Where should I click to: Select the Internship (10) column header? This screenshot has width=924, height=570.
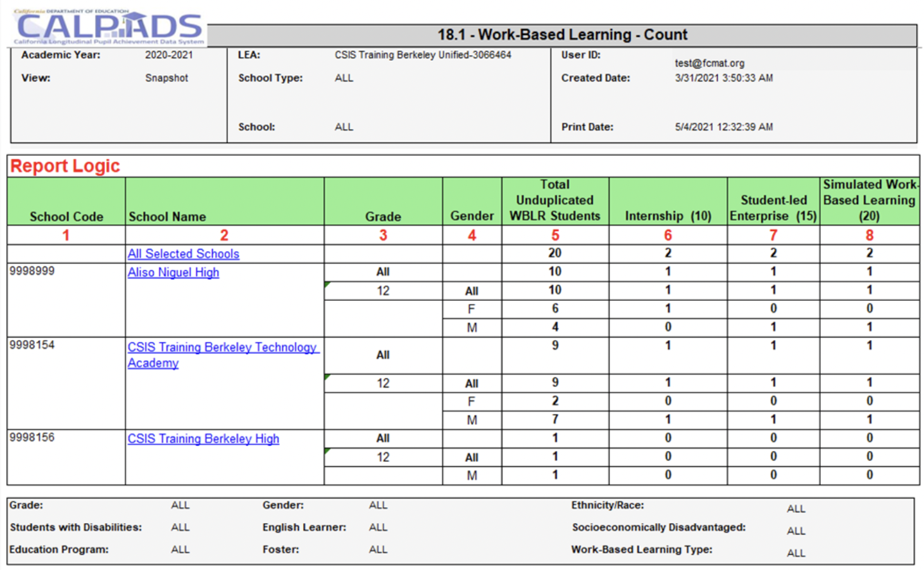668,216
